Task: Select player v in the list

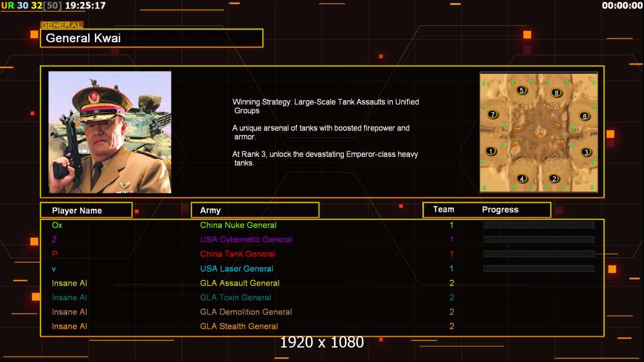Action: tap(54, 269)
